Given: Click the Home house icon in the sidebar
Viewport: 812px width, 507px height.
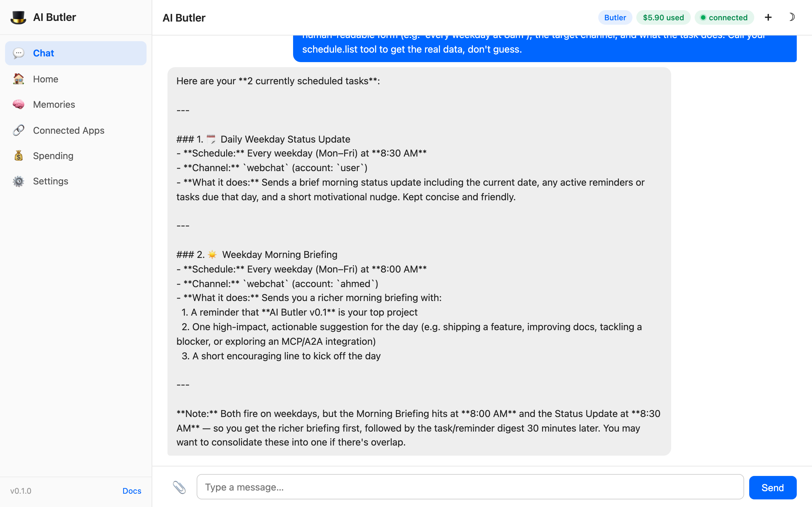Looking at the screenshot, I should [19, 79].
